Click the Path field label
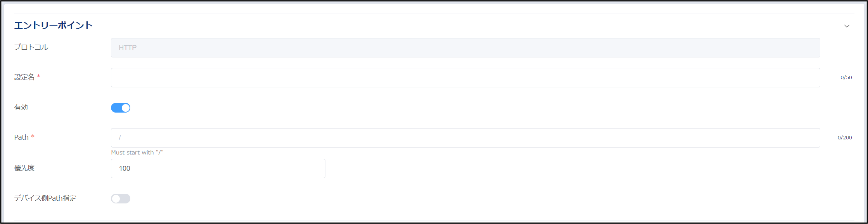This screenshot has height=224, width=868. tap(21, 137)
